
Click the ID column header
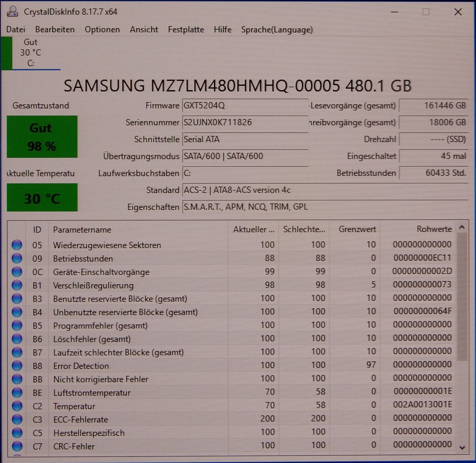pyautogui.click(x=37, y=229)
